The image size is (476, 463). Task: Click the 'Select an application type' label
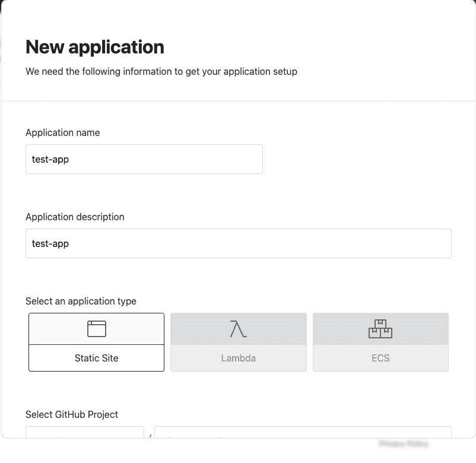[x=81, y=301]
